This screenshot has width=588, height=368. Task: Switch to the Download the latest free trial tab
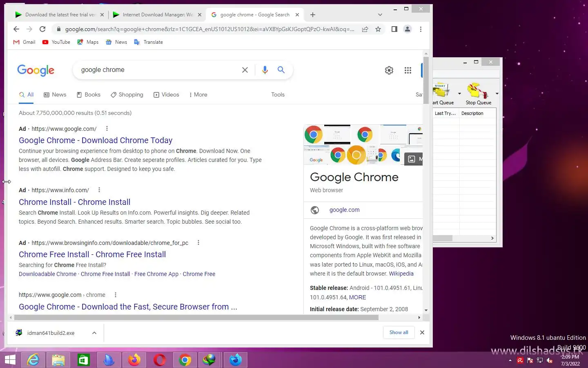click(60, 15)
